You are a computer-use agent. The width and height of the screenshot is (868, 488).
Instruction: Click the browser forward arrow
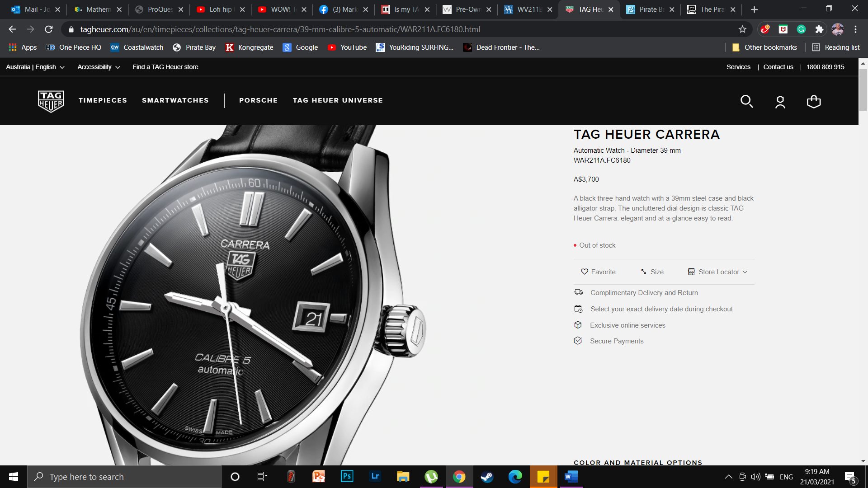pos(30,29)
